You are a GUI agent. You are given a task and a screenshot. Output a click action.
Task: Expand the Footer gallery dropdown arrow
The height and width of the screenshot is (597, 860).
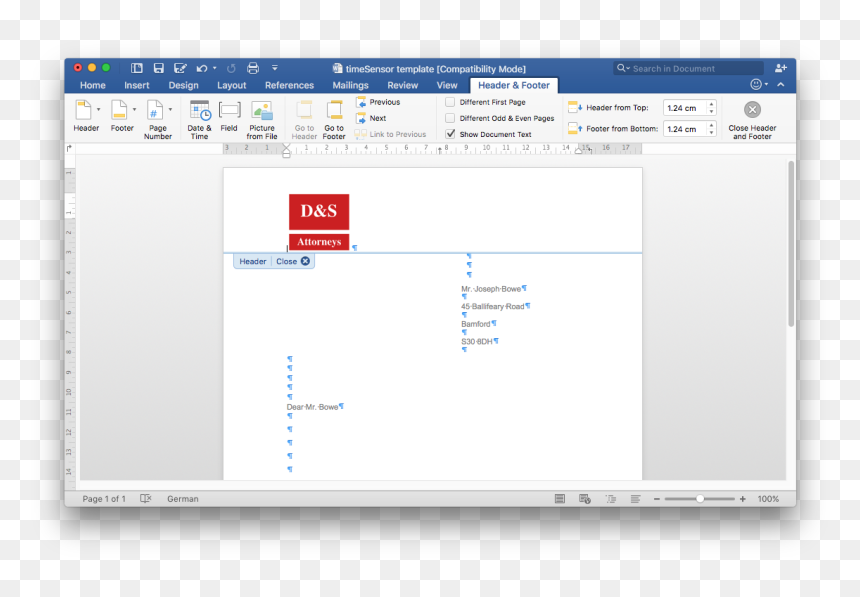(134, 110)
